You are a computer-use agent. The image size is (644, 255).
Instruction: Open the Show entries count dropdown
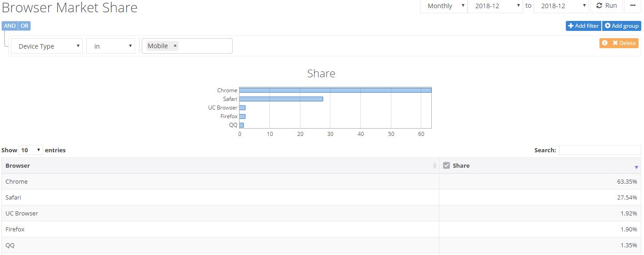point(31,150)
